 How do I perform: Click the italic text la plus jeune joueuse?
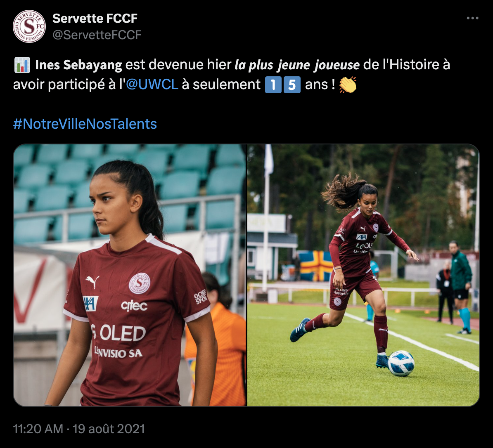297,65
